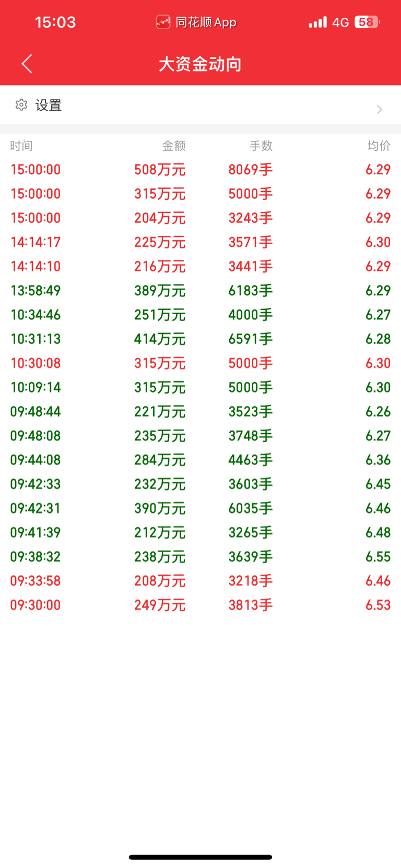This screenshot has width=401, height=868.
Task: Select the 414万元 amount entry
Action: (160, 339)
